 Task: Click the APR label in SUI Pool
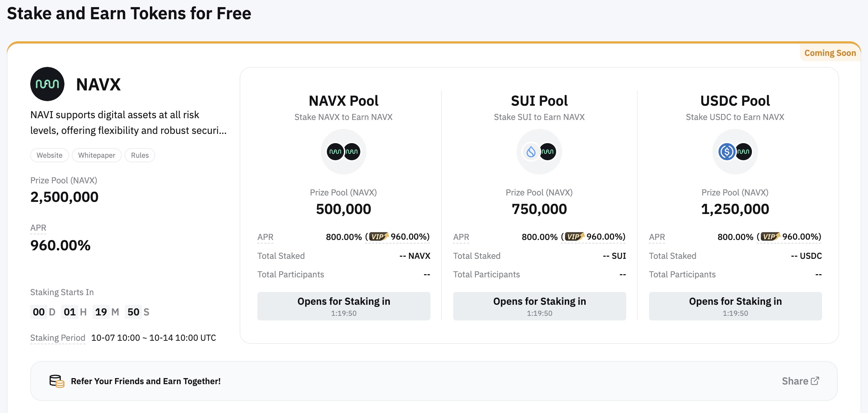pyautogui.click(x=461, y=237)
